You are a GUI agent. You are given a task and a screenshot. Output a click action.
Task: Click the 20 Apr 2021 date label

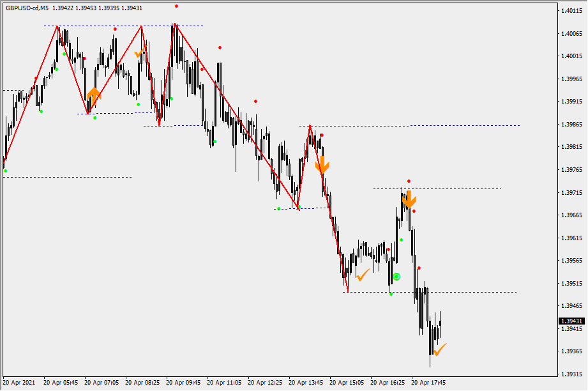click(19, 383)
